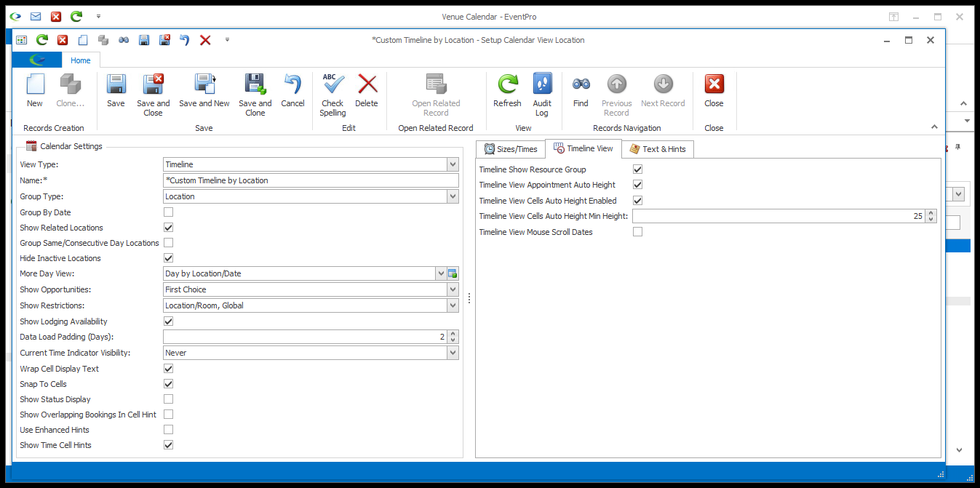Click the Cells Auto Height Min Height field
980x488 pixels.
(779, 216)
